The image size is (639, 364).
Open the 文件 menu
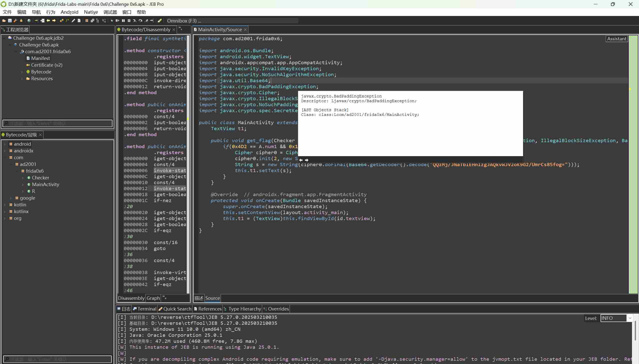[7, 12]
